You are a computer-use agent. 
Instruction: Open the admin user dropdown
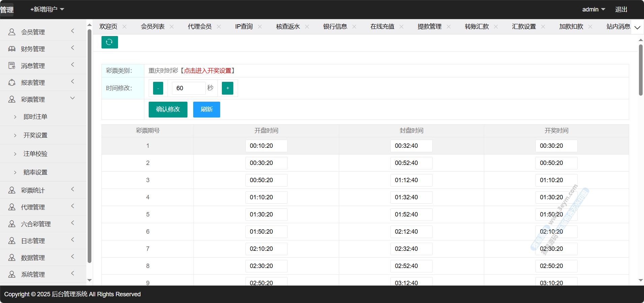point(593,9)
